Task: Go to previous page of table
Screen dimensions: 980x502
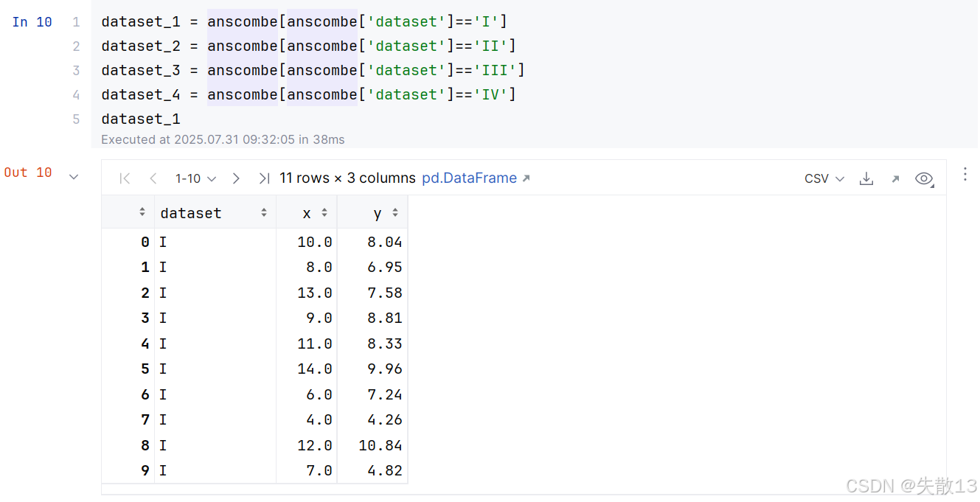Action: pos(153,178)
